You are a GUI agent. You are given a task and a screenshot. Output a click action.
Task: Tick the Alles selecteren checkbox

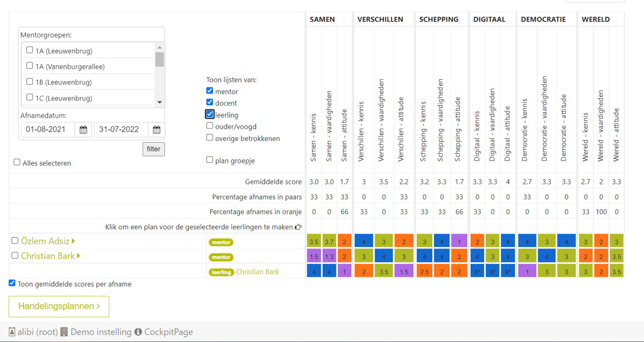pos(17,162)
